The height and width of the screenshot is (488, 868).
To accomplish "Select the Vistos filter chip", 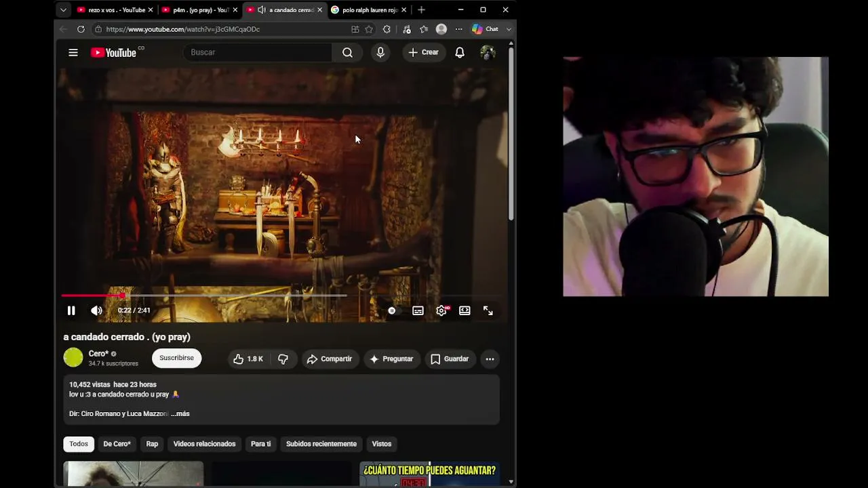I will (382, 444).
